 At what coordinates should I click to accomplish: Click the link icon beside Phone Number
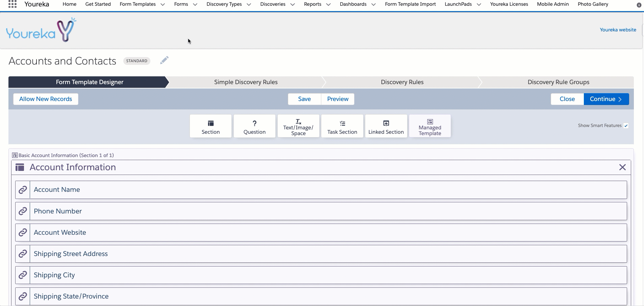point(23,211)
